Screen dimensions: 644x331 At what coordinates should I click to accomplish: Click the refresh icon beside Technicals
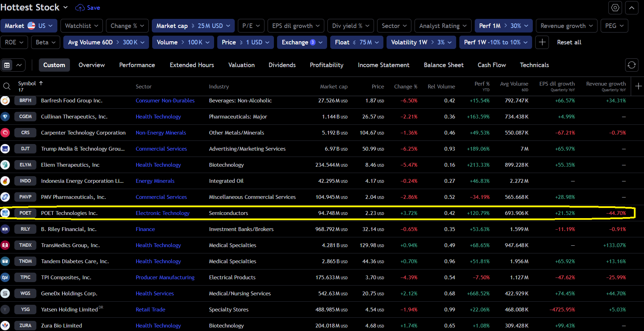pyautogui.click(x=631, y=65)
